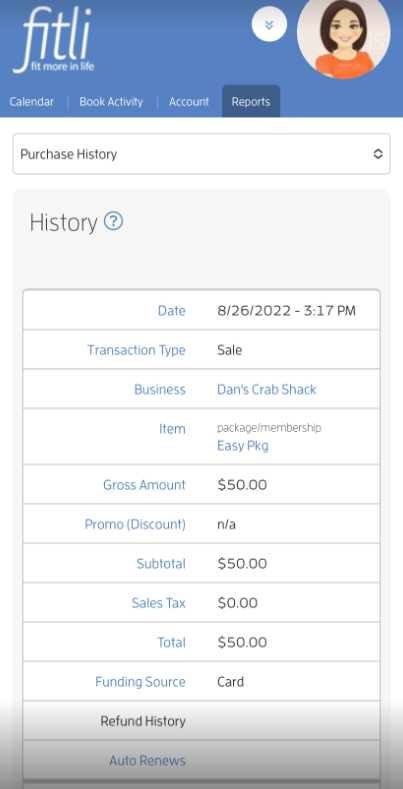This screenshot has height=789, width=403.
Task: Click the Transaction Type label
Action: pos(136,350)
